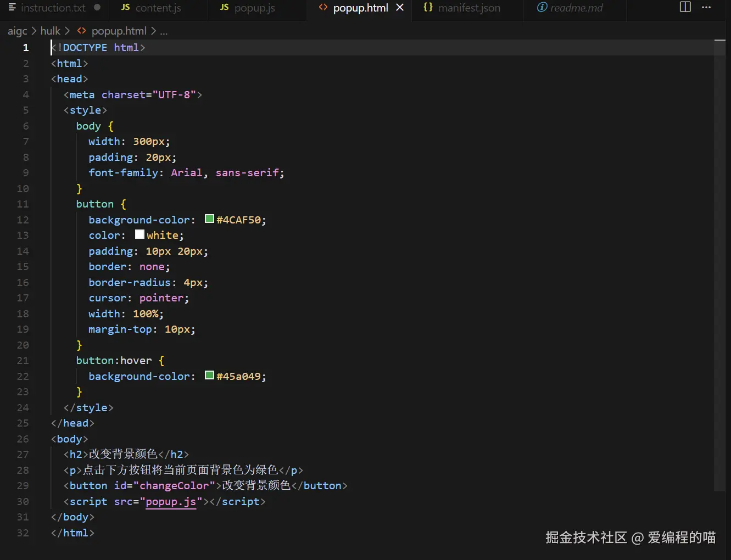Click the JS icon of popup.js tab
The image size is (731, 560).
pyautogui.click(x=224, y=7)
